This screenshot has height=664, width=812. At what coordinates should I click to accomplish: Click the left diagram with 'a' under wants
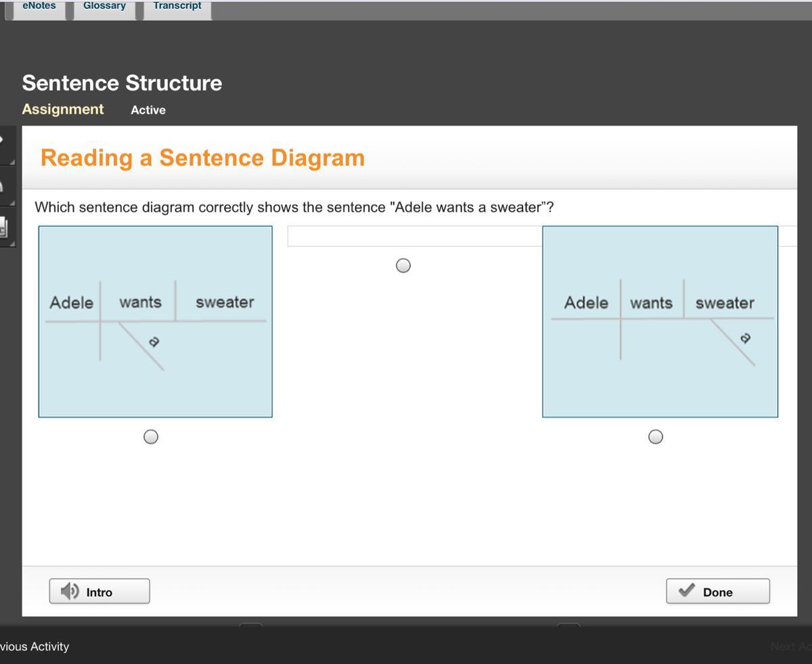(x=156, y=321)
